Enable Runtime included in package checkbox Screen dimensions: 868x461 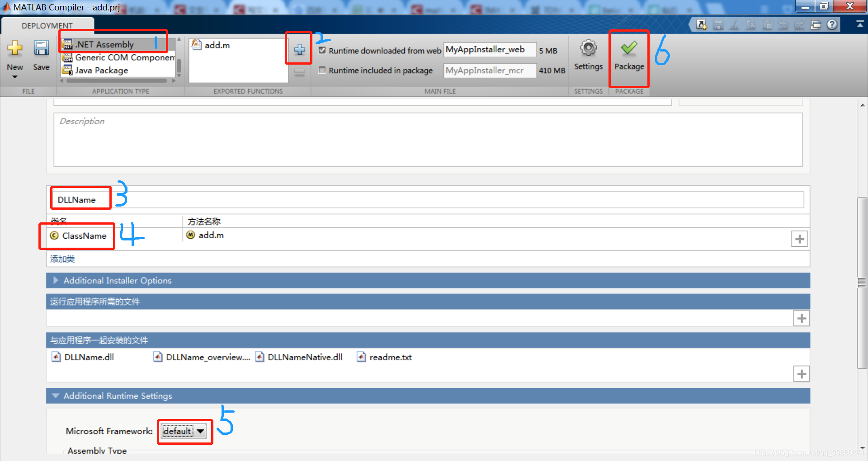coord(322,70)
